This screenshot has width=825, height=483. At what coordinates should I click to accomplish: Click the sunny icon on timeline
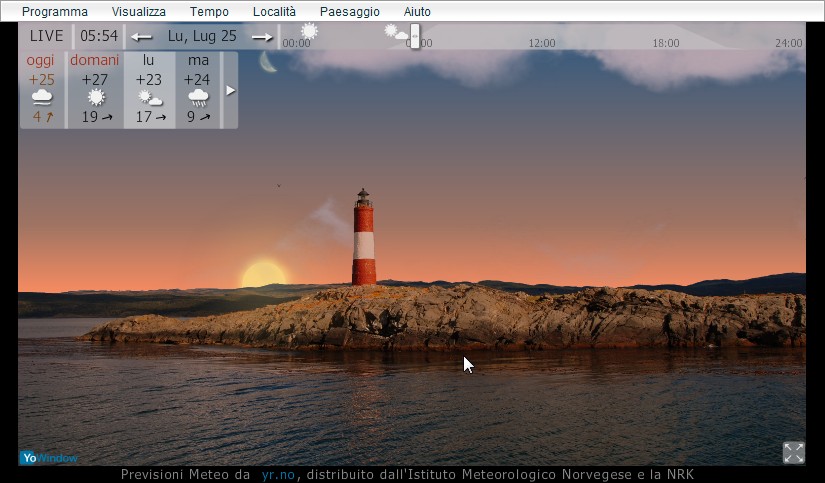point(309,31)
